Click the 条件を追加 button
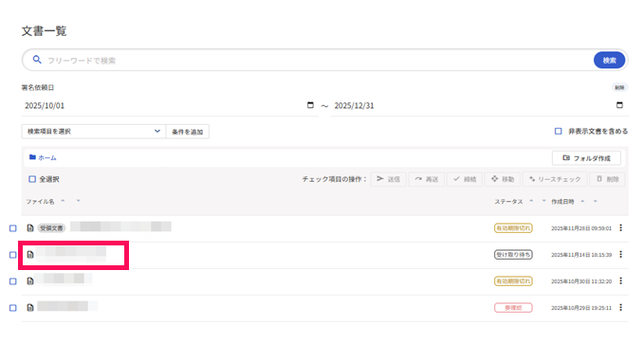The image size is (644, 343). [x=187, y=132]
